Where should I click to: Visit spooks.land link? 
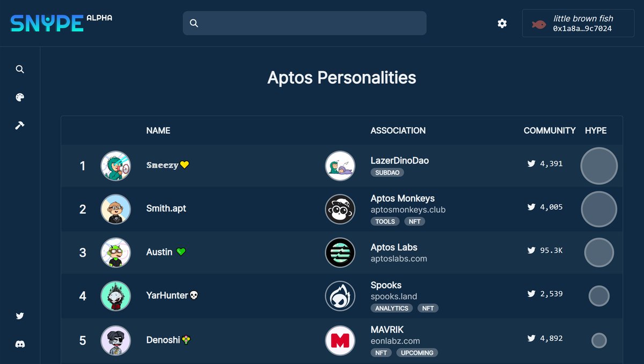point(394,296)
